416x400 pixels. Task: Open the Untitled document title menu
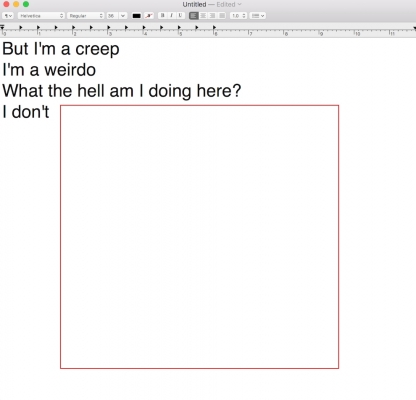pos(194,4)
